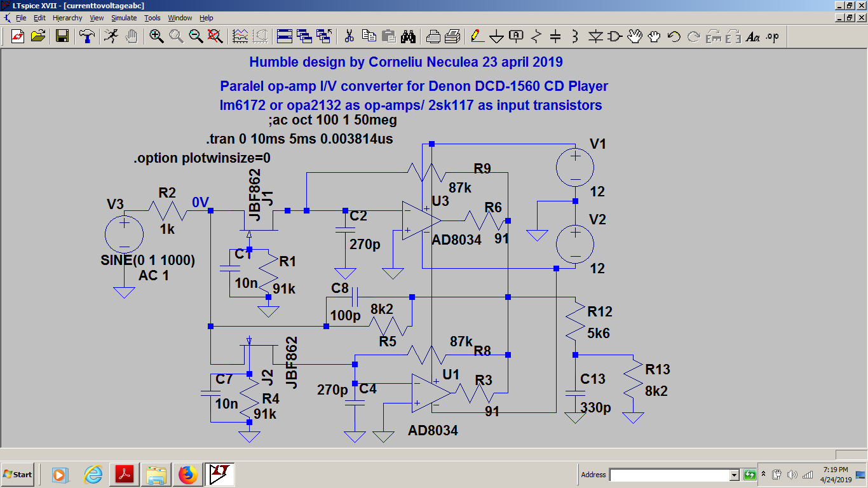This screenshot has height=488, width=868.
Task: Open the Hierarchy menu
Action: click(67, 18)
